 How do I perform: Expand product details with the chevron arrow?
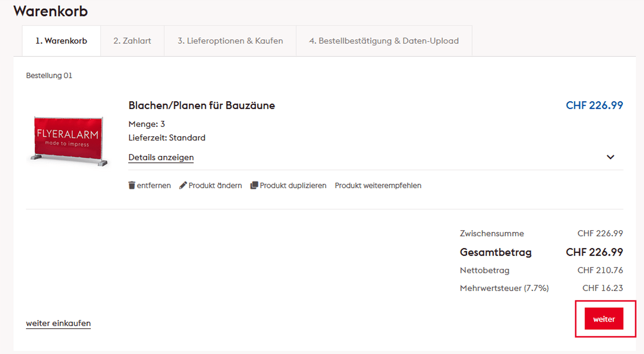(x=611, y=157)
